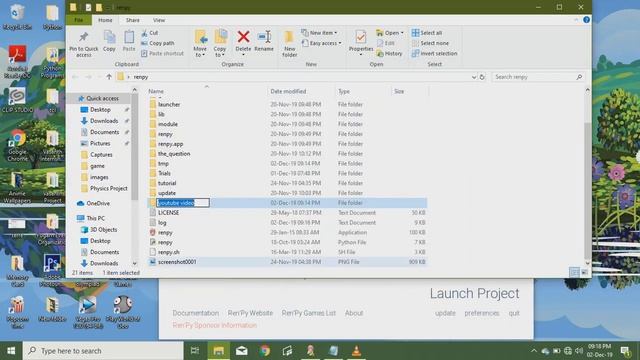Click Copy path in the ribbon
Screen dimensions: 640x360
[x=158, y=43]
